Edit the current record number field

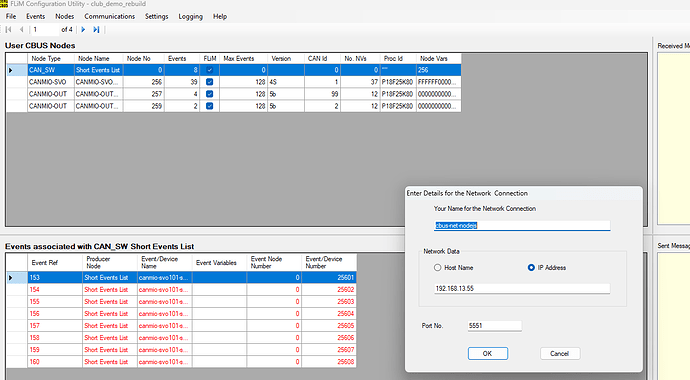pyautogui.click(x=44, y=29)
